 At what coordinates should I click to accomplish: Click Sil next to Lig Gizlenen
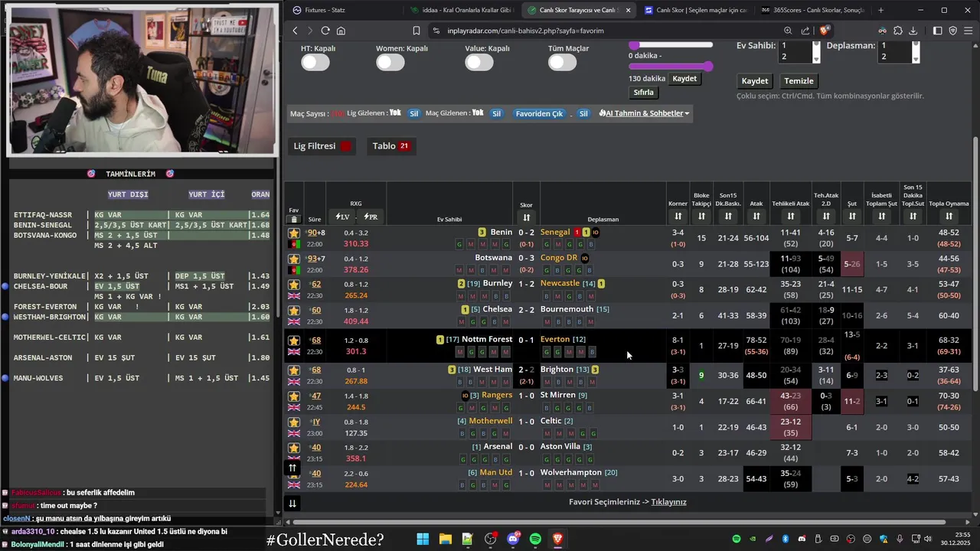(x=414, y=113)
